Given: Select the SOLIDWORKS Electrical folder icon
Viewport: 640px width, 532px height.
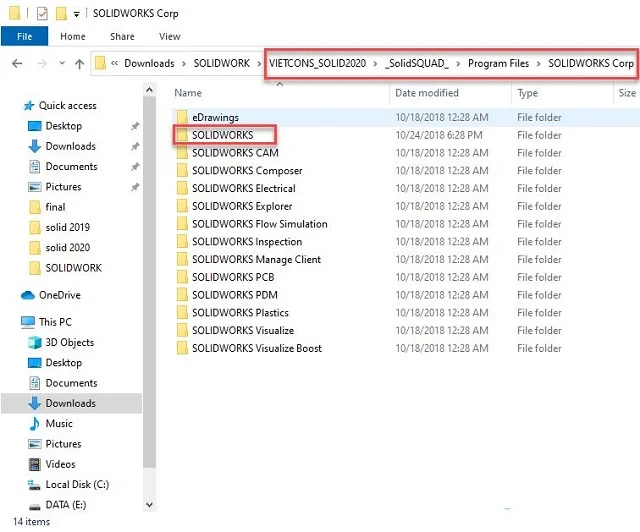Looking at the screenshot, I should pos(182,189).
